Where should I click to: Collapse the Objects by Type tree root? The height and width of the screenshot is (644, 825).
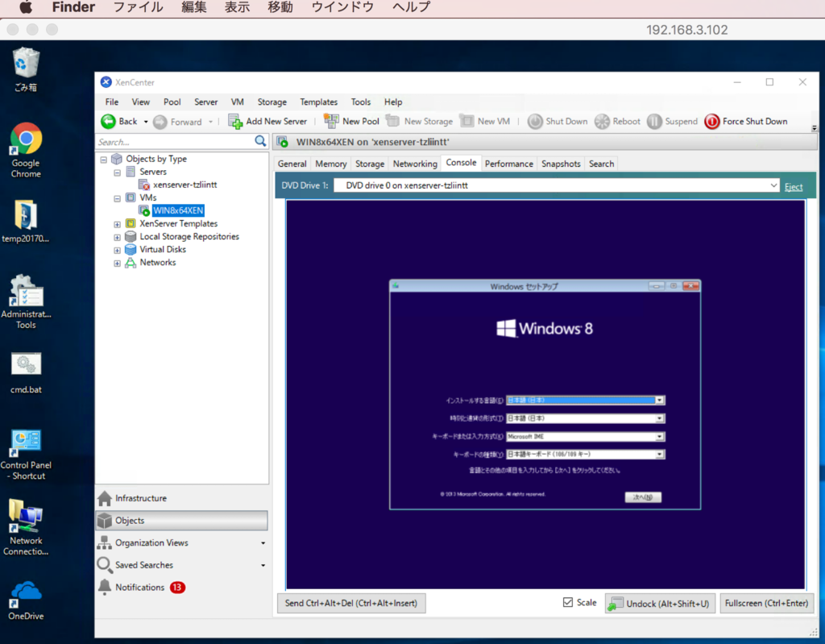(x=104, y=159)
